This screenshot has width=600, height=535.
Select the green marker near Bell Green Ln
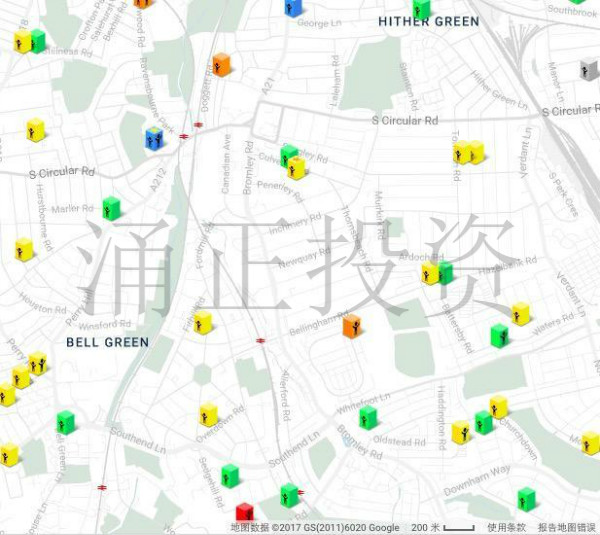pyautogui.click(x=66, y=422)
